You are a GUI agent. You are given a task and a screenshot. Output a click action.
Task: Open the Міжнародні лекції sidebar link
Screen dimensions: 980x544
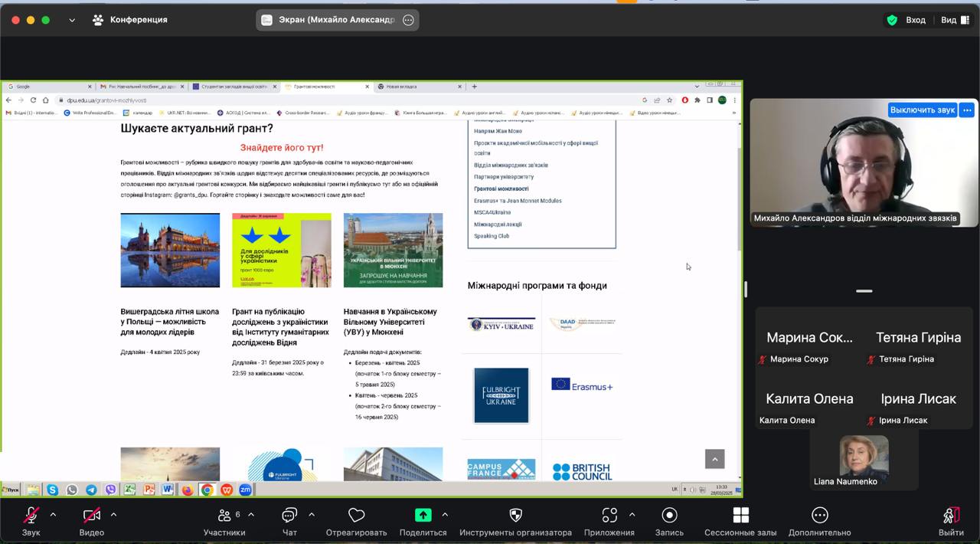click(x=498, y=224)
